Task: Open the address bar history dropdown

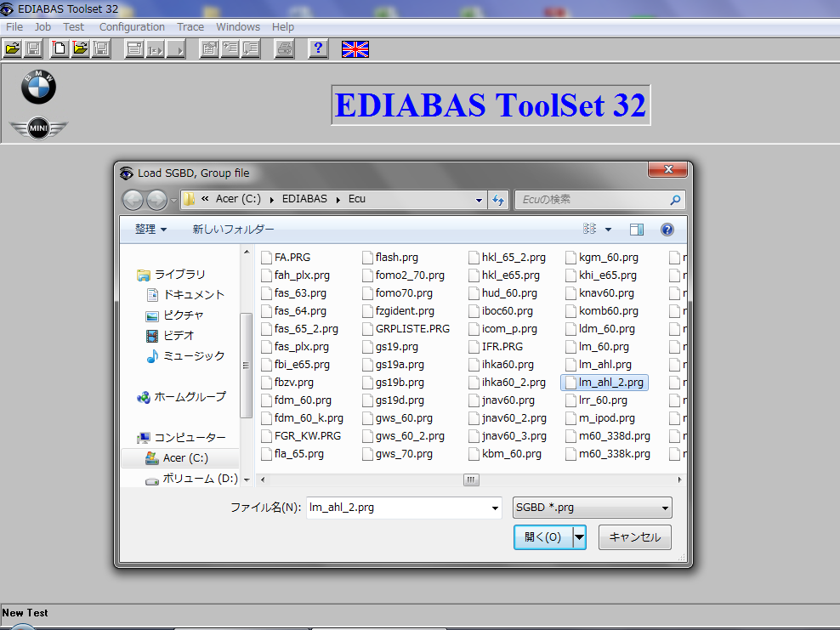Action: click(x=479, y=200)
